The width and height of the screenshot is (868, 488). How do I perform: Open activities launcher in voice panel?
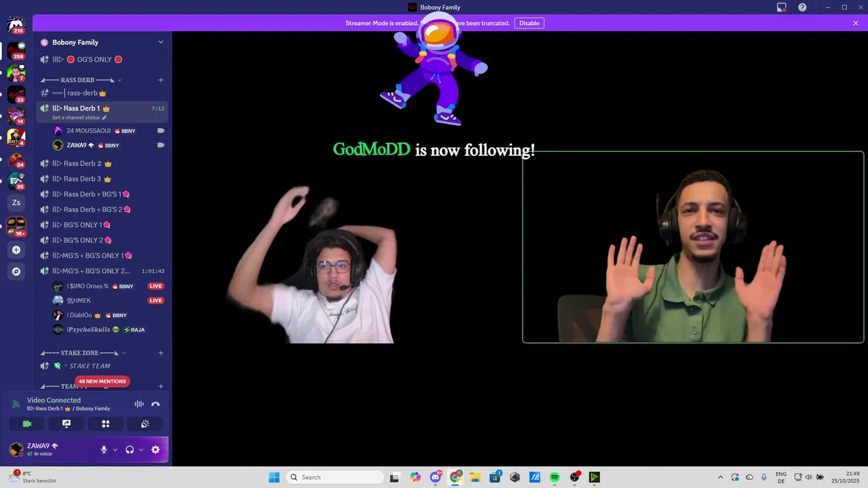106,424
